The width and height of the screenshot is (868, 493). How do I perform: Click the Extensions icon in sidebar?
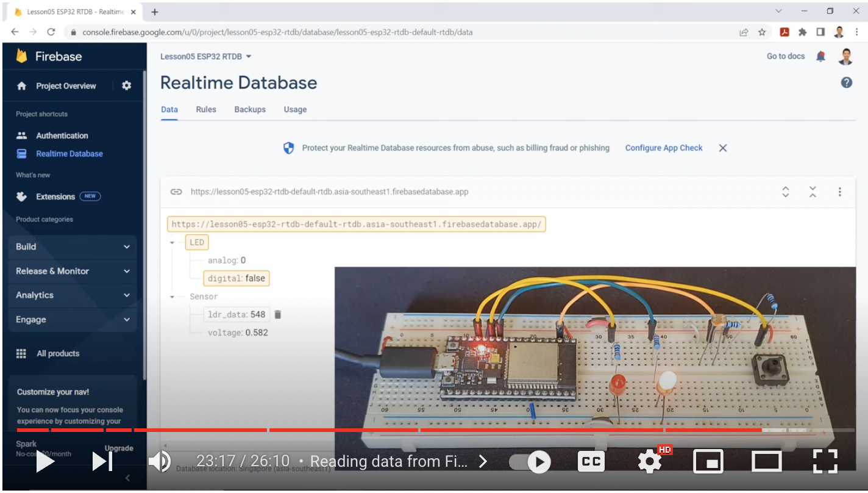pos(22,196)
